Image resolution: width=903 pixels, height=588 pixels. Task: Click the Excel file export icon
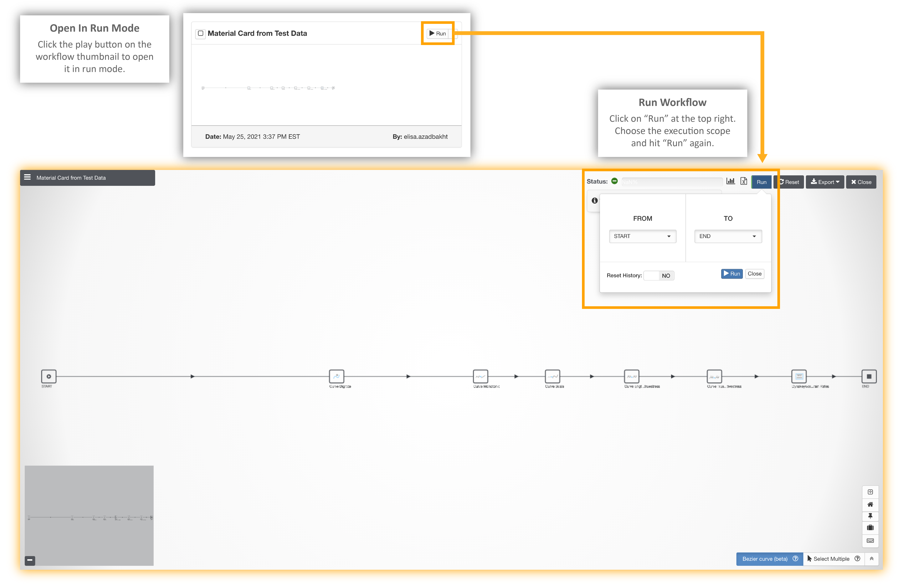(x=744, y=181)
